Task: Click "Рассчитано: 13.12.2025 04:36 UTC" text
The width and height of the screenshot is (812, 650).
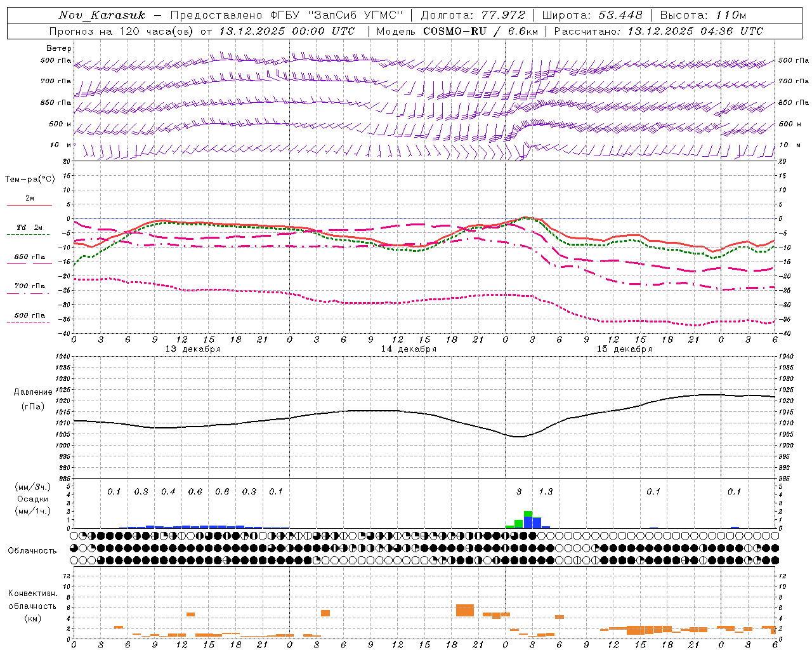Action: pos(658,31)
